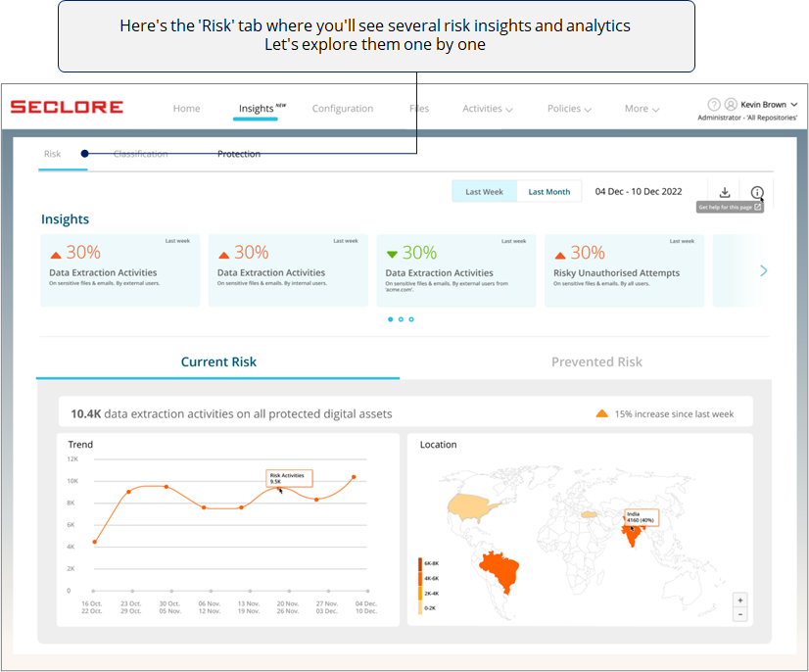
Task: Open the page info icon
Action: click(x=757, y=192)
